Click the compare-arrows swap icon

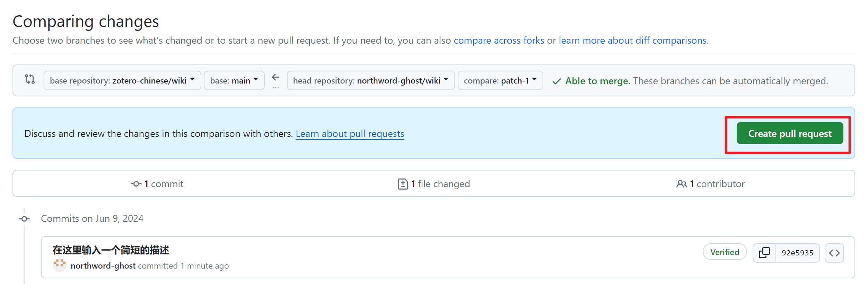pyautogui.click(x=30, y=79)
